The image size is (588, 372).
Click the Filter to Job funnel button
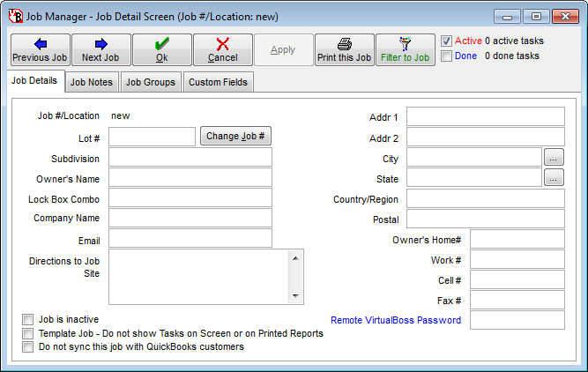pyautogui.click(x=406, y=50)
